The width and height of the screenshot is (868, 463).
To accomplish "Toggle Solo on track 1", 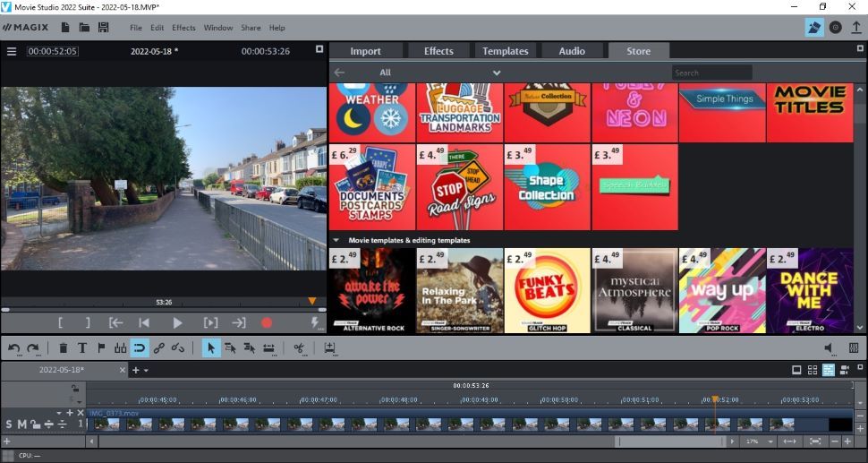I will point(9,424).
